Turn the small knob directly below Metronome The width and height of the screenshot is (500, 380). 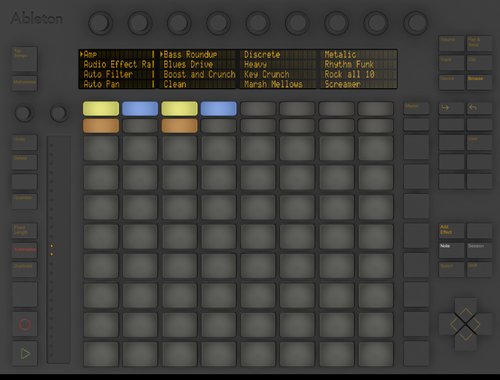[x=24, y=113]
